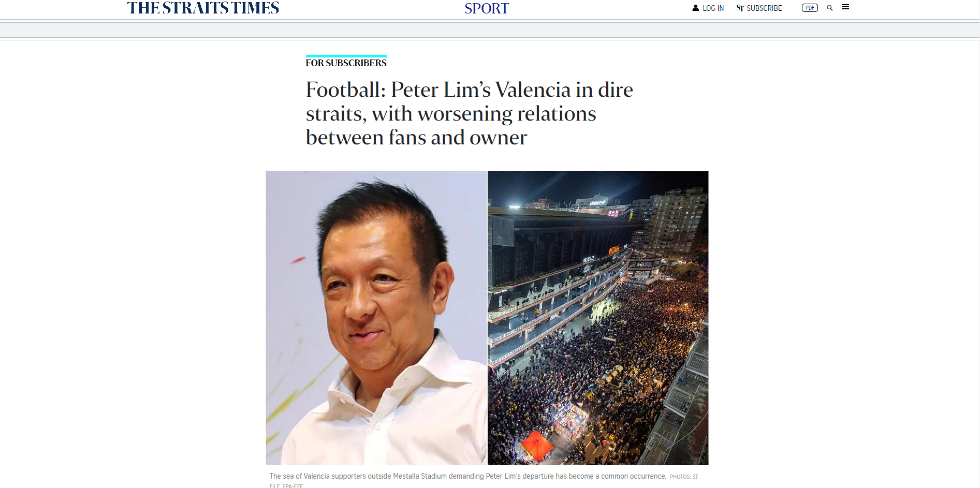Click the red tent in the crowd photo
The width and height of the screenshot is (980, 488).
click(x=536, y=445)
